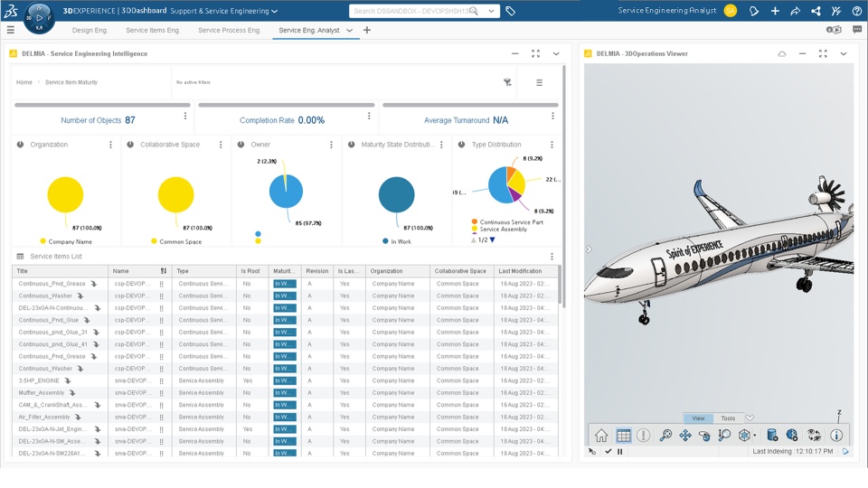
Task: Click the tag icon beside the search box
Action: [x=510, y=11]
